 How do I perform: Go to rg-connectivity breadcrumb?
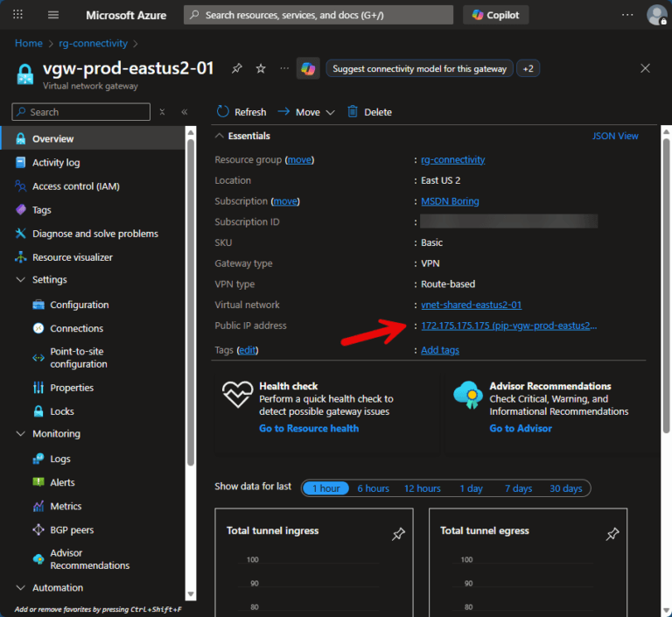click(x=93, y=43)
